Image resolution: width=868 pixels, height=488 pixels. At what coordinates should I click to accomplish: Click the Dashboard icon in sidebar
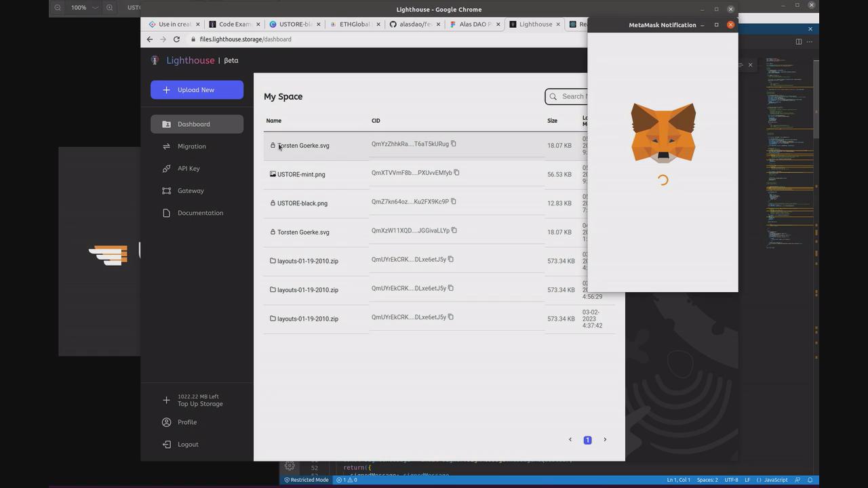tap(166, 124)
